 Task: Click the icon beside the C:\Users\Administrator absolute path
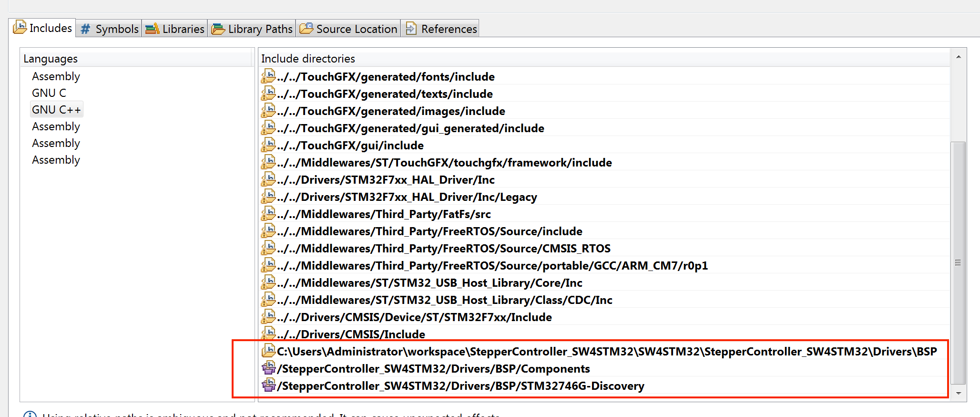point(269,351)
